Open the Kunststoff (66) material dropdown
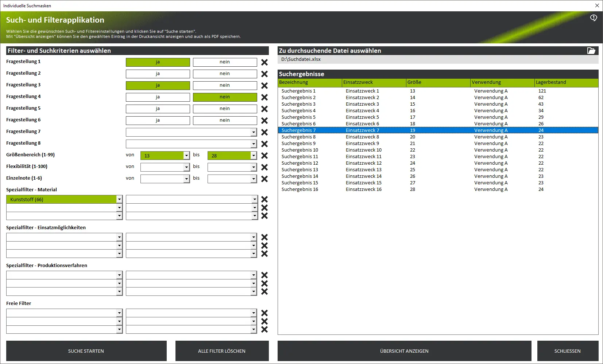 tap(119, 199)
